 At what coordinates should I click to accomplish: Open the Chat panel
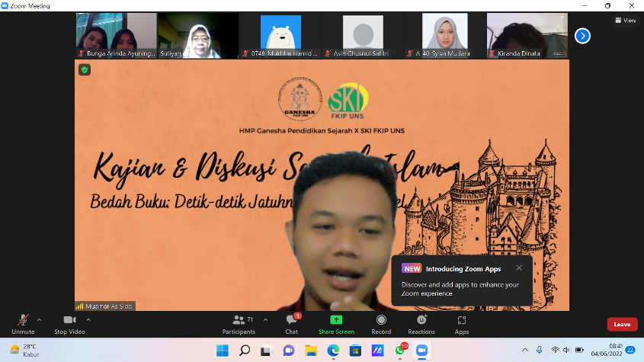click(x=291, y=323)
